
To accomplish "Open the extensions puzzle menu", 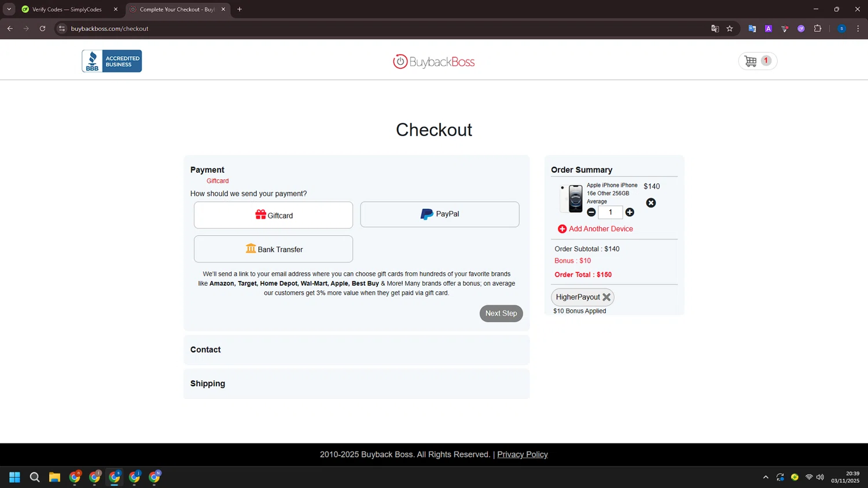I will click(x=818, y=28).
